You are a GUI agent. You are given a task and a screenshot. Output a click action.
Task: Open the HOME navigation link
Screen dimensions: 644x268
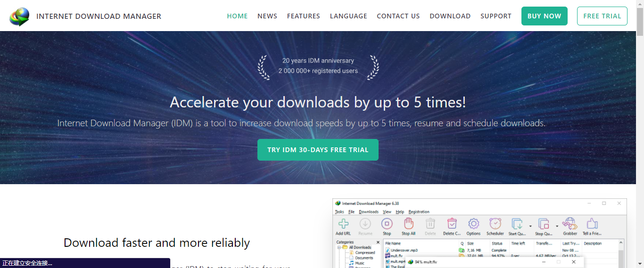pyautogui.click(x=237, y=16)
